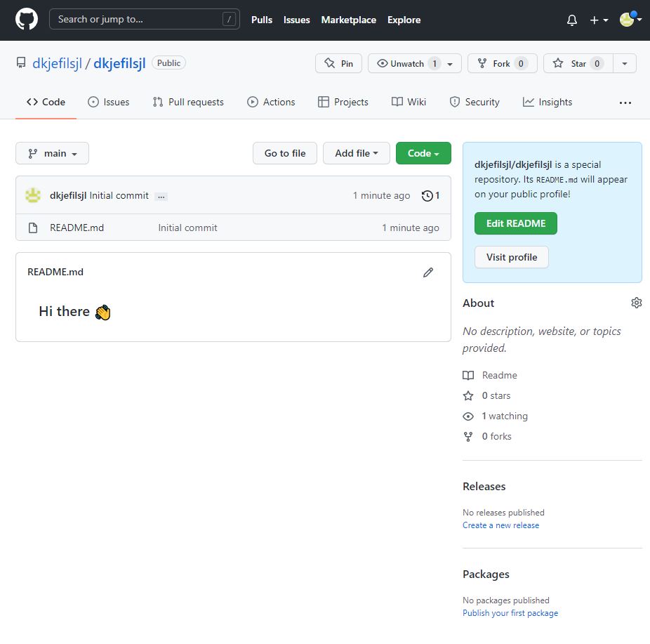Click the bold dkjefilsjl repository name link
The image size is (650, 644).
119,63
